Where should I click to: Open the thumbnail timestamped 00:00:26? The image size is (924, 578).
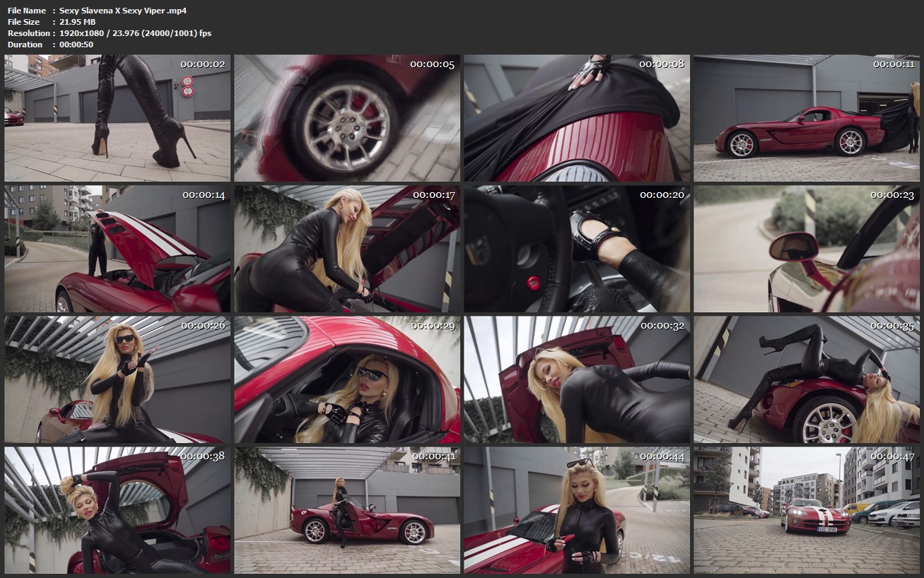(117, 379)
